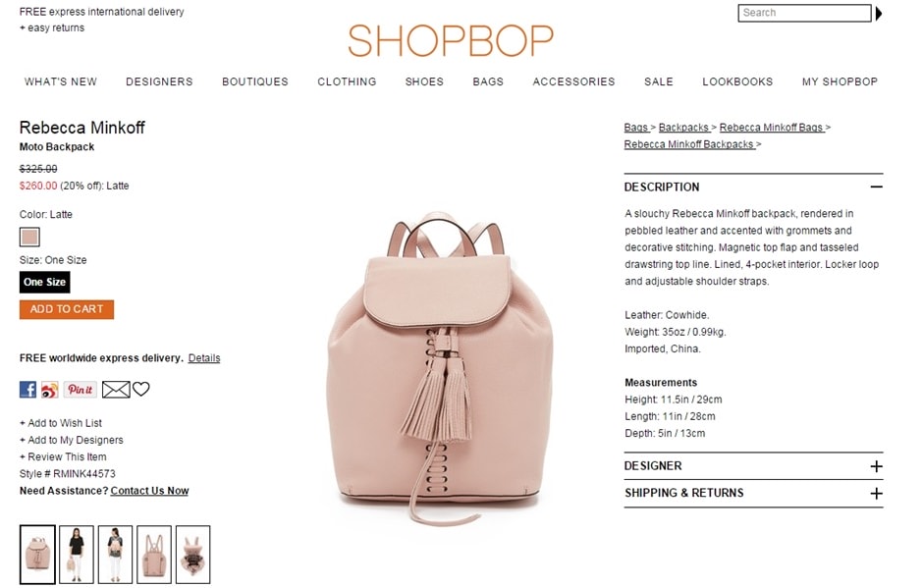Open the Contact Us Now link
This screenshot has height=588, width=923.
click(149, 491)
